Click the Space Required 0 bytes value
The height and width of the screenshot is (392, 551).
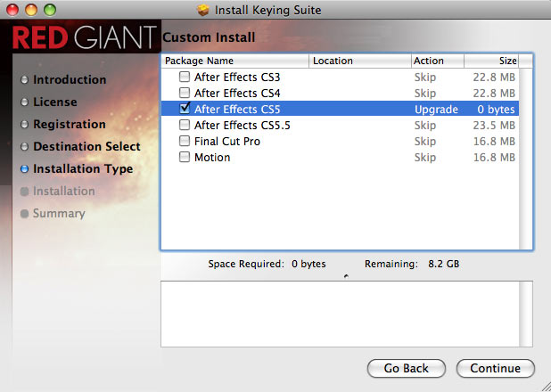point(308,264)
